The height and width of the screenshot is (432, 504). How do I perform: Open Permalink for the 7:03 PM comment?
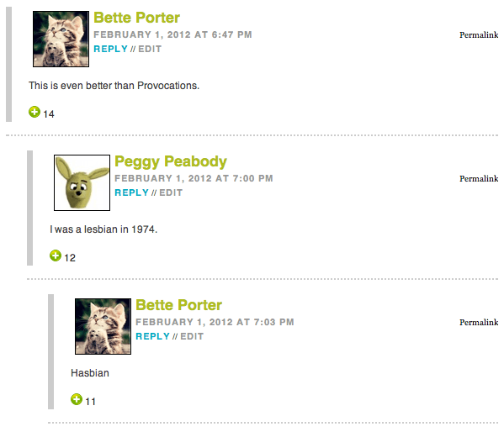tap(479, 322)
